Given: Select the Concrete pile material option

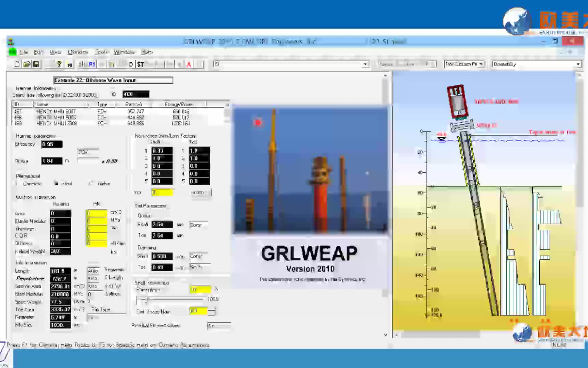Looking at the screenshot, I should [16, 184].
